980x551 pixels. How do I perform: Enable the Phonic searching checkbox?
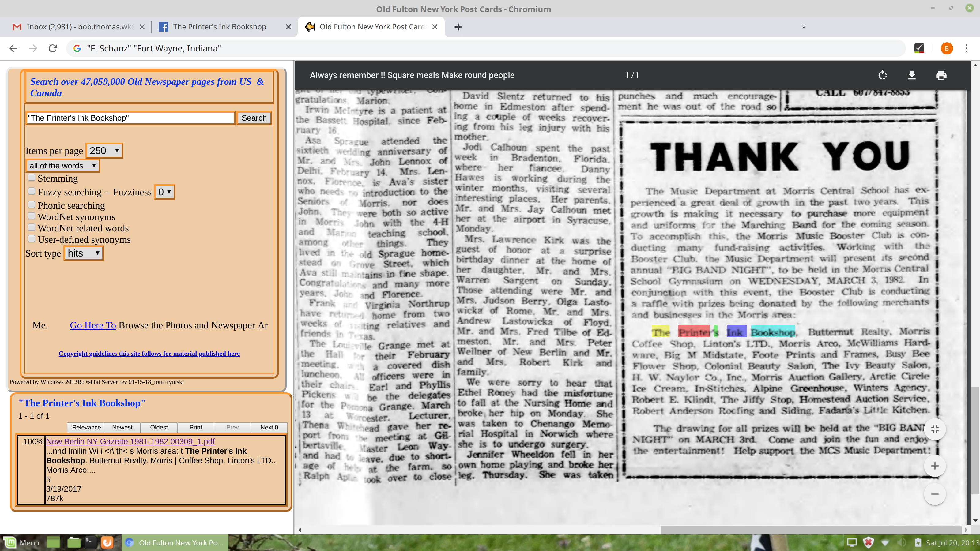pyautogui.click(x=32, y=204)
